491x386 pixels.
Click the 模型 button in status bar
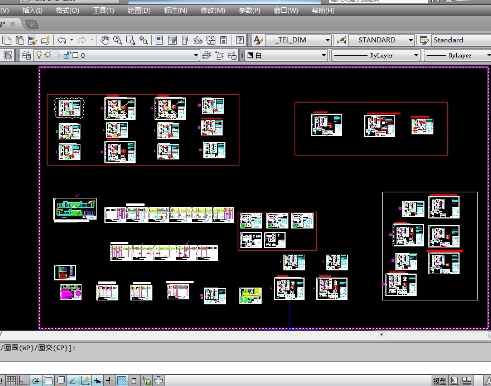point(439,381)
